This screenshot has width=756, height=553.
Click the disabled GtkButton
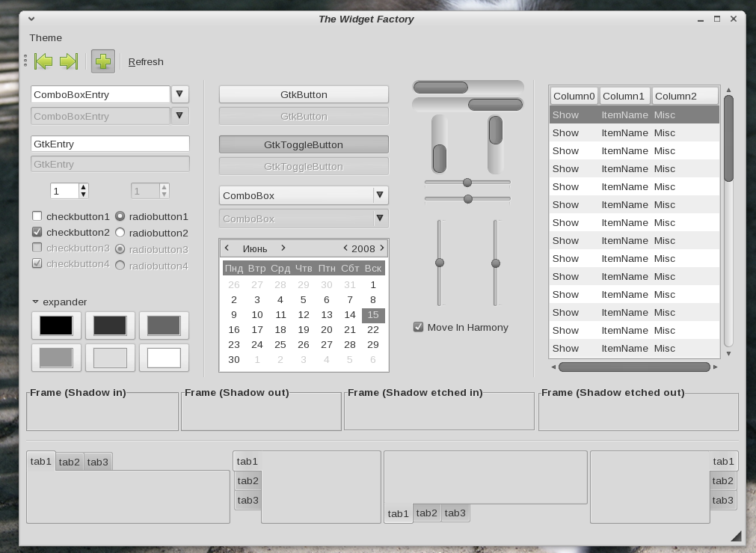(x=304, y=116)
